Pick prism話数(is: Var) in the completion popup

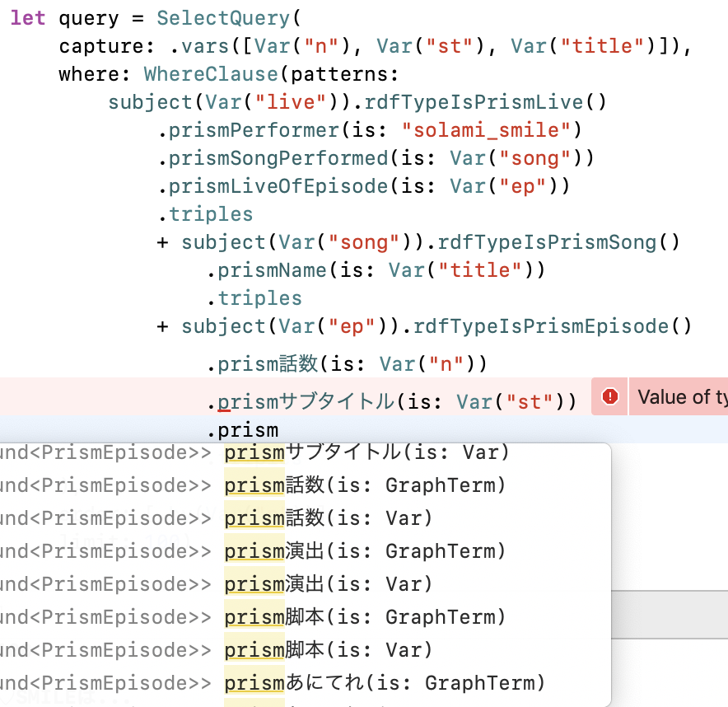tap(328, 518)
